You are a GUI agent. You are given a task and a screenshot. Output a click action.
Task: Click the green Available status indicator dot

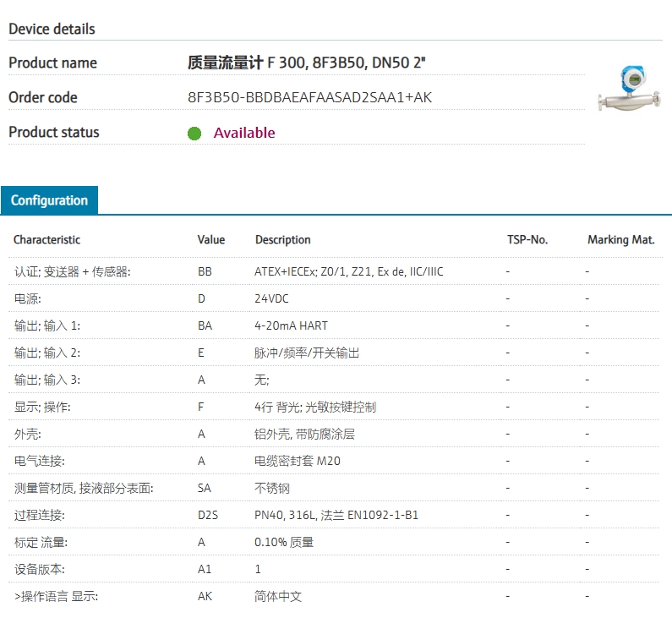point(194,134)
